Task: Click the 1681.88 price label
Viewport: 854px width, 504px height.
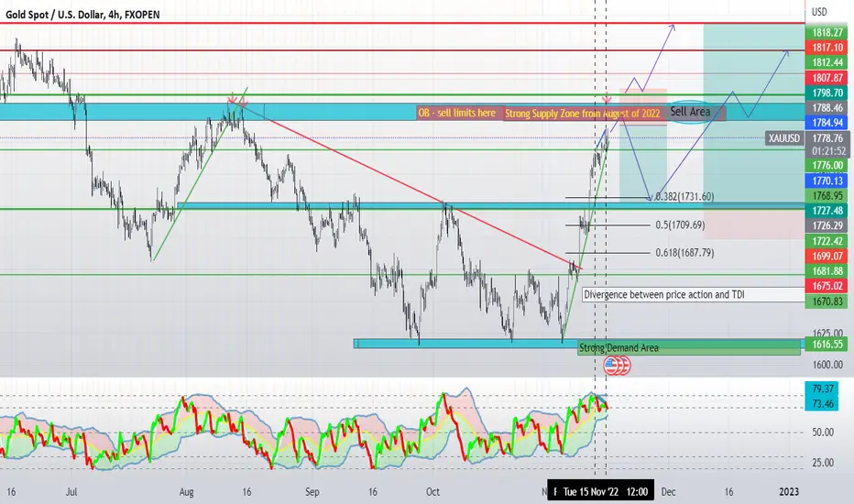Action: [x=827, y=271]
